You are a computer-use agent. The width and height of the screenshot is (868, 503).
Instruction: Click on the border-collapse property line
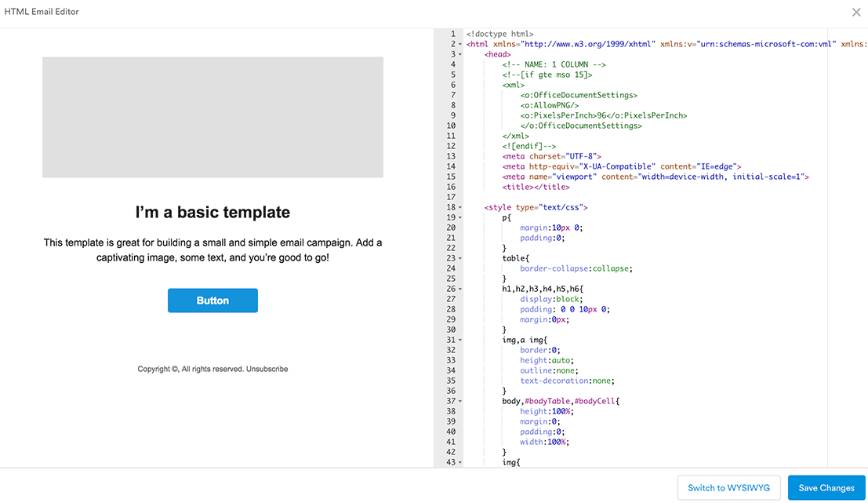pos(576,268)
